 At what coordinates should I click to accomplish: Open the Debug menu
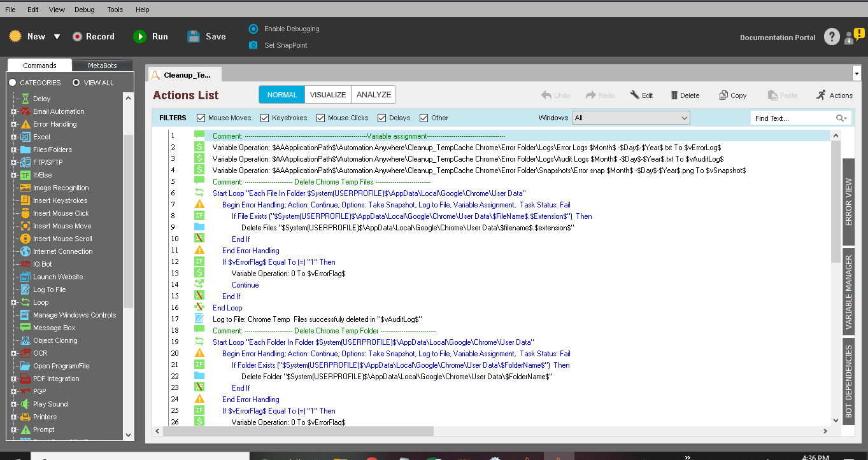coord(84,10)
